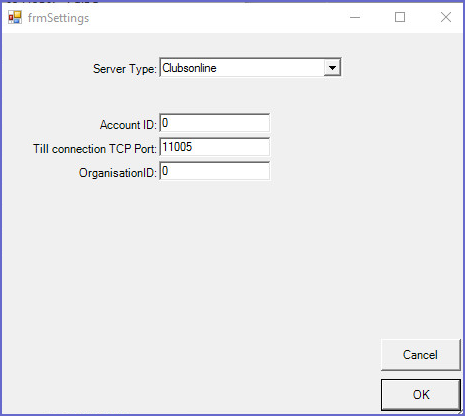Click the Till connection TCP Port label

pyautogui.click(x=95, y=149)
